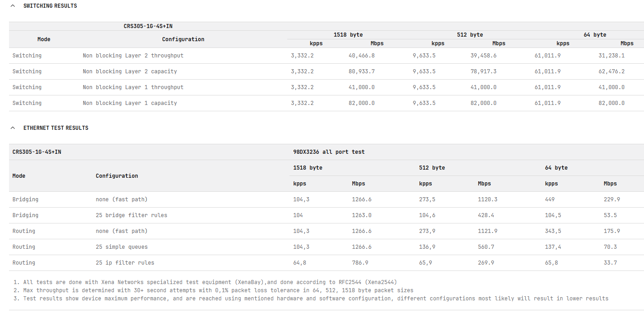
Task: Click the ETHERNET TEST RESULTS section heading
Action: point(56,128)
